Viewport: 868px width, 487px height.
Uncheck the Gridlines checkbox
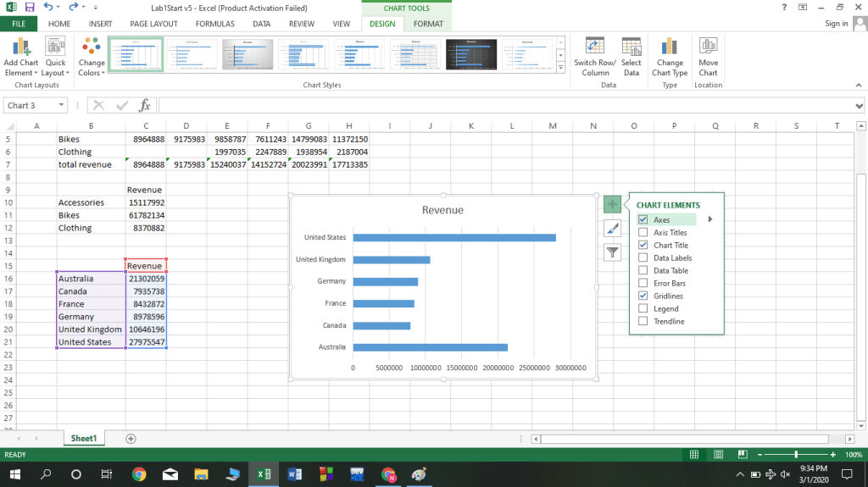[643, 296]
